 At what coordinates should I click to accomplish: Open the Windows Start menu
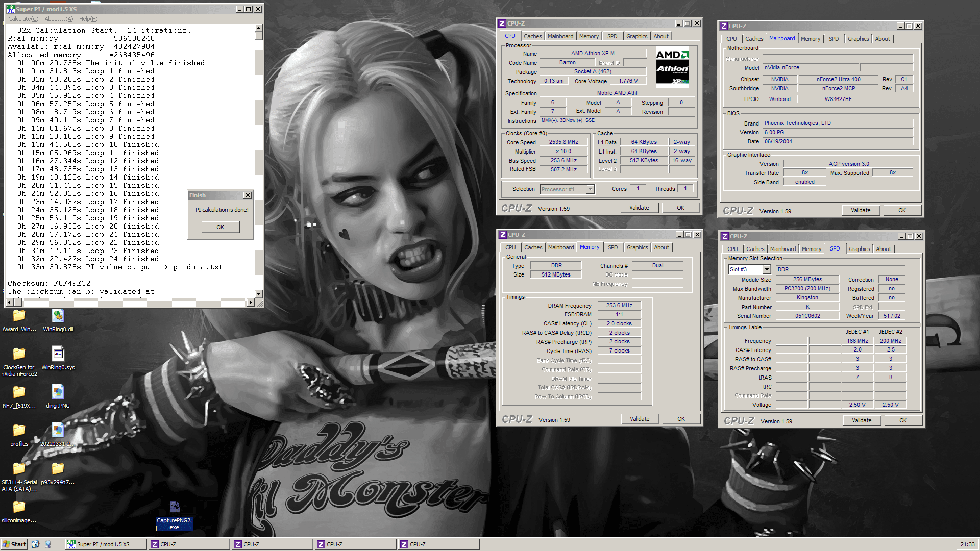point(14,544)
